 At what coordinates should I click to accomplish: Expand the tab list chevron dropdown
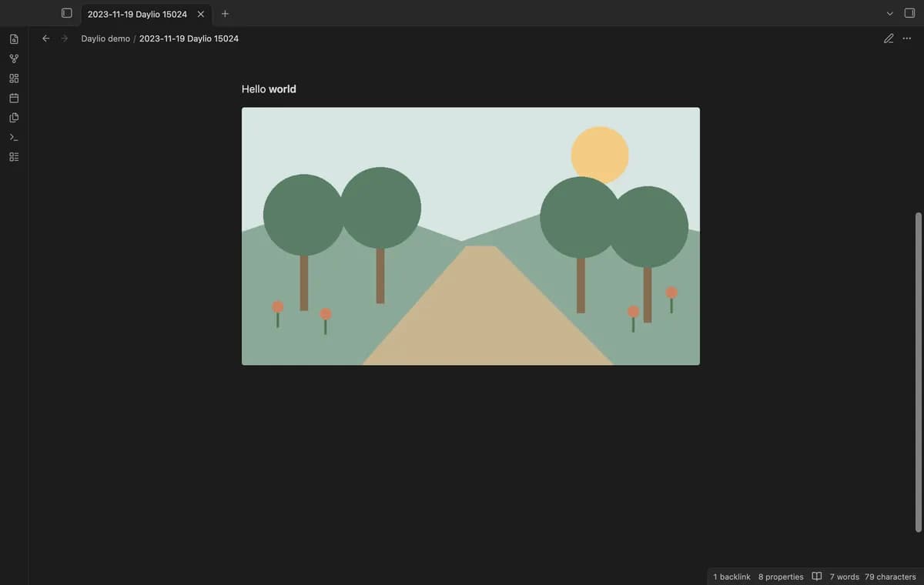point(890,14)
